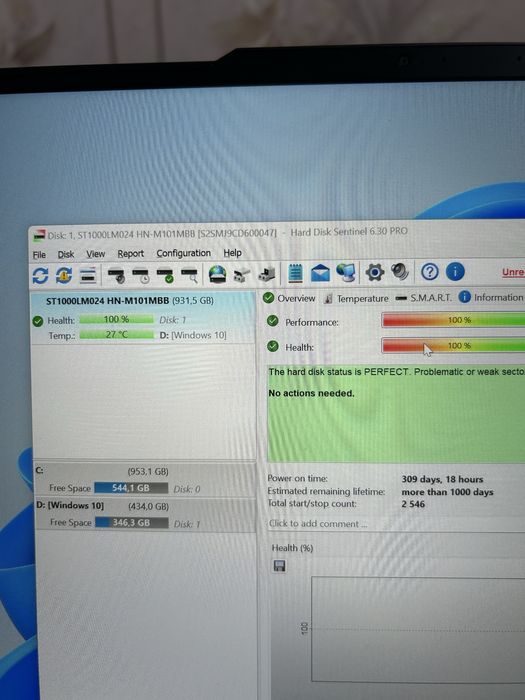Click the 'more than 1000 days' value
This screenshot has height=700, width=525.
click(447, 492)
